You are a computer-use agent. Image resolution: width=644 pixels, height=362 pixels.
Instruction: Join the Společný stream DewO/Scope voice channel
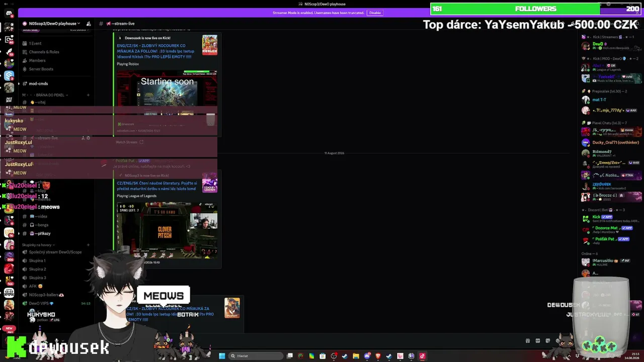point(55,252)
